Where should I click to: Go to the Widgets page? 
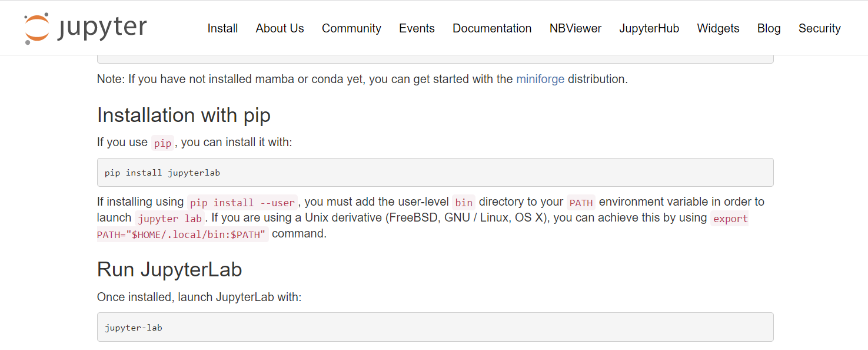click(718, 28)
